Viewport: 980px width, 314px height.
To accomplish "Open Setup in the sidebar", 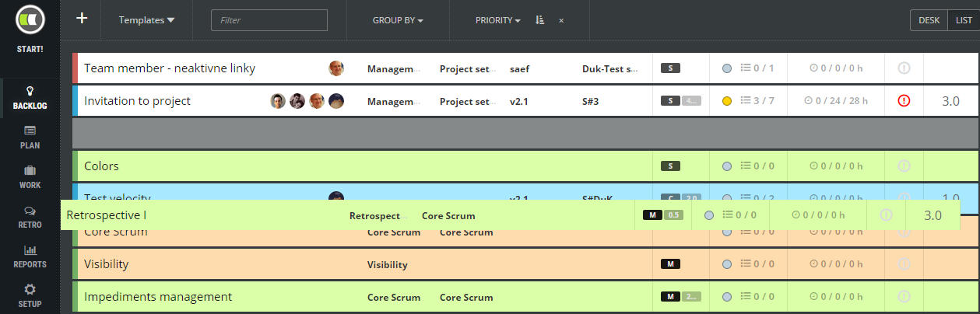I will coord(30,296).
